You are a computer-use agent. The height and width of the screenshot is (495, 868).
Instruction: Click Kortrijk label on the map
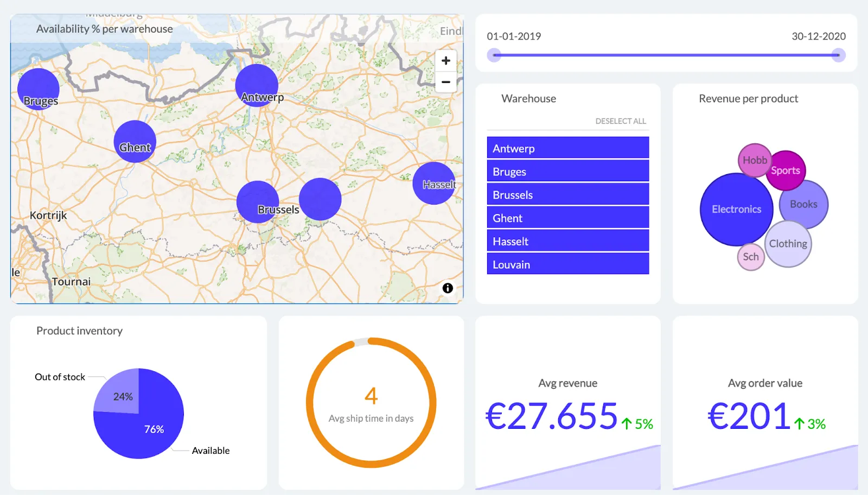click(x=48, y=215)
